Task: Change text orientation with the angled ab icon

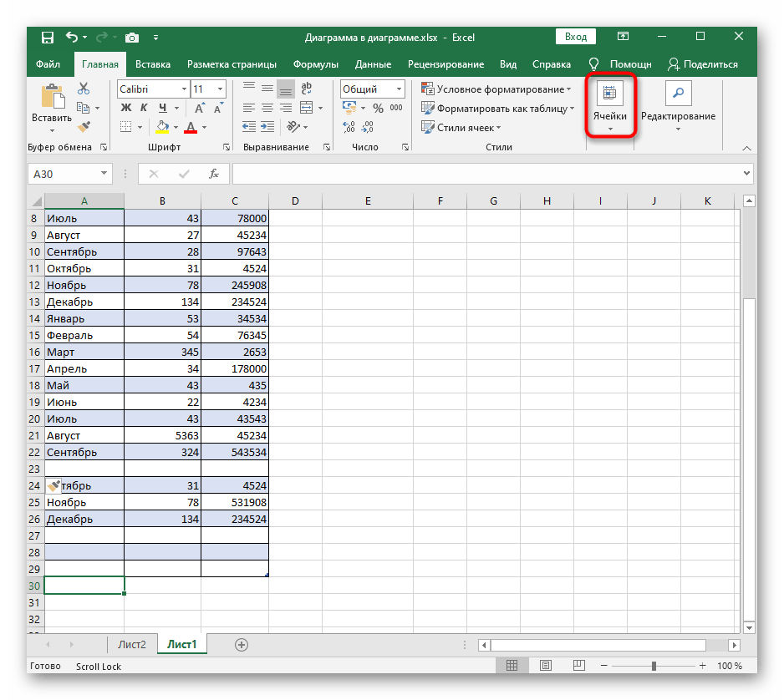Action: tap(293, 127)
